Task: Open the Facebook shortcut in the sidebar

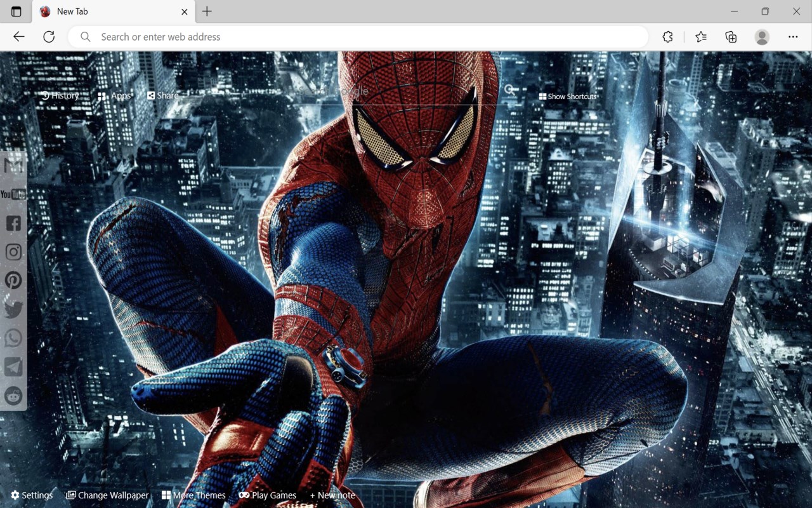Action: [13, 223]
